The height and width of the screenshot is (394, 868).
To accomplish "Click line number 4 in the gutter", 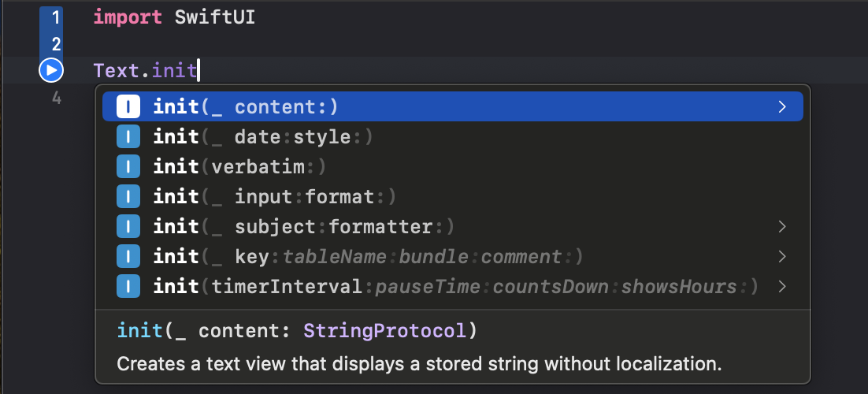I will pyautogui.click(x=55, y=98).
